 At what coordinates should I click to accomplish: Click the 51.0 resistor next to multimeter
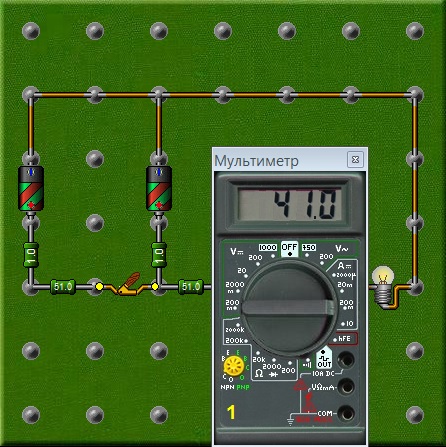click(x=191, y=287)
